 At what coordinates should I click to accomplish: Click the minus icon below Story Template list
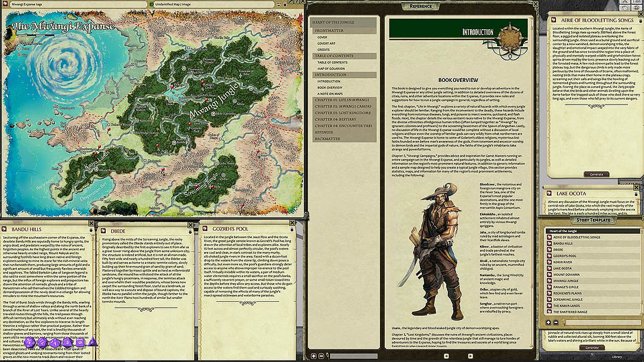coord(555,322)
